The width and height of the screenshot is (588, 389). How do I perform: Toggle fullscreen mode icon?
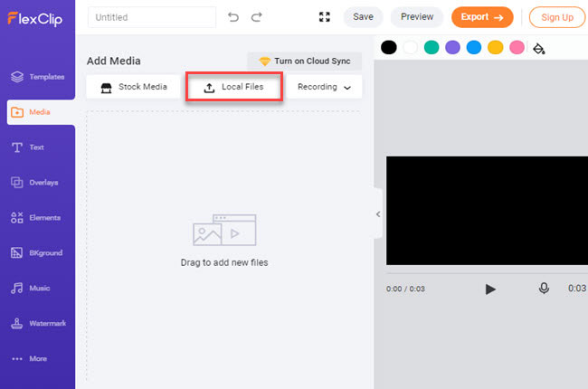pyautogui.click(x=326, y=17)
